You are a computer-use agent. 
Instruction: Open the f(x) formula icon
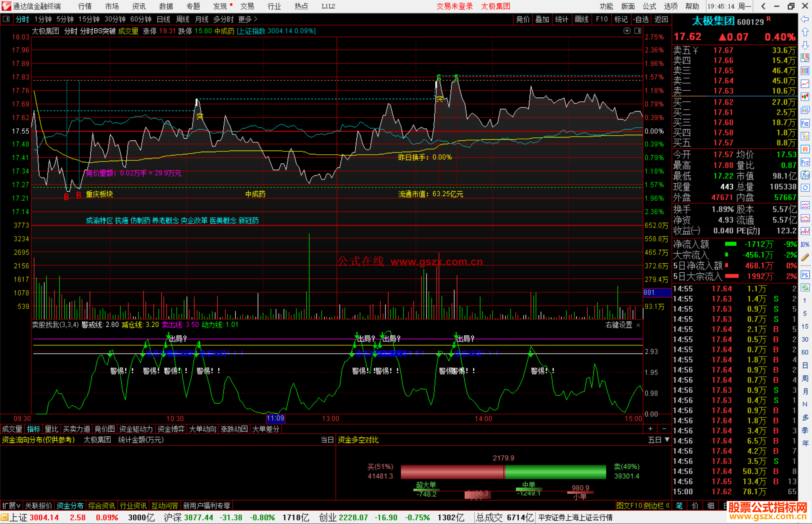[x=805, y=175]
